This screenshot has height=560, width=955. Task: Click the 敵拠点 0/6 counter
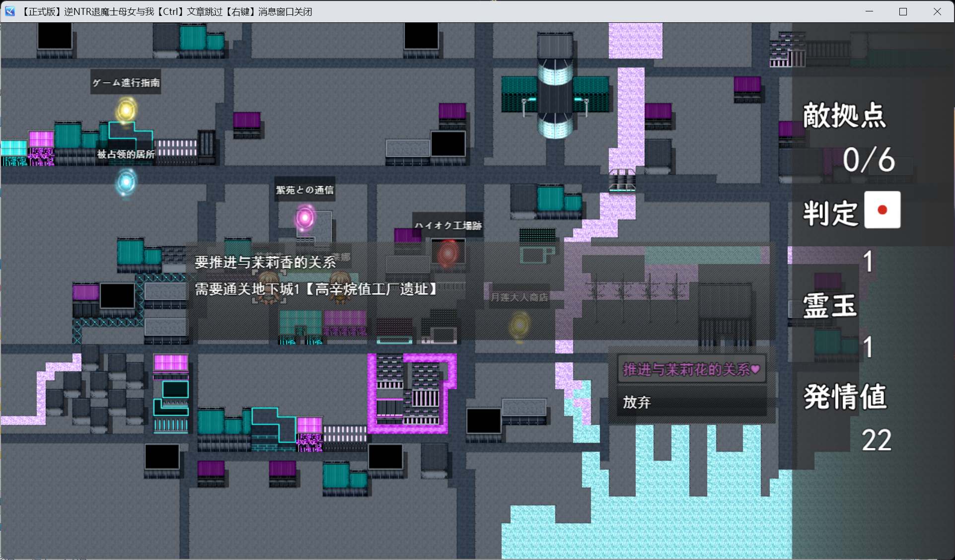(868, 160)
